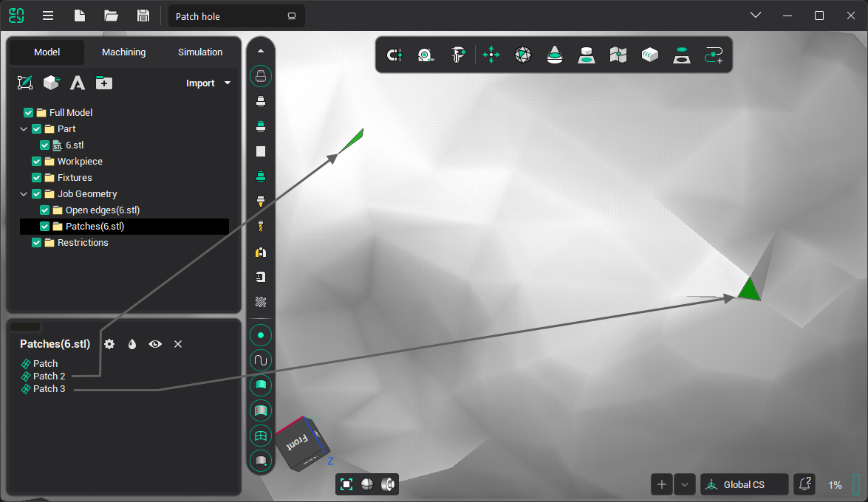Click the Global CS button
Image resolution: width=868 pixels, height=502 pixels.
tap(744, 484)
